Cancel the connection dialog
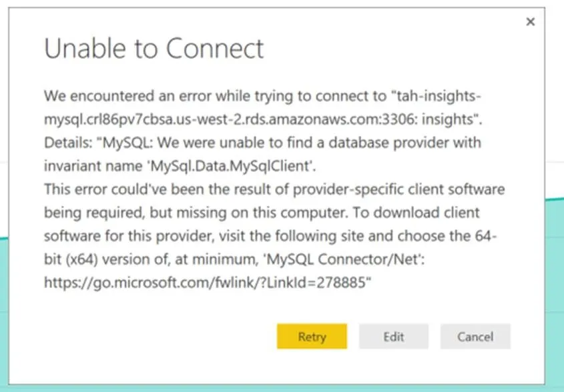 tap(475, 337)
